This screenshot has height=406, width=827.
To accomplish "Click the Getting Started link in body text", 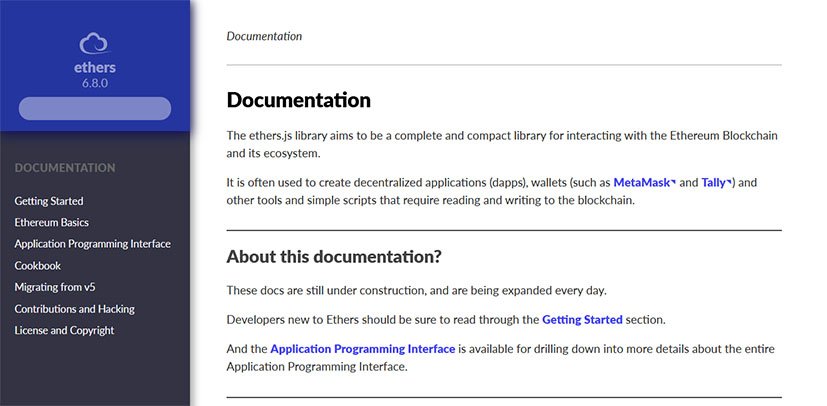I will click(582, 320).
